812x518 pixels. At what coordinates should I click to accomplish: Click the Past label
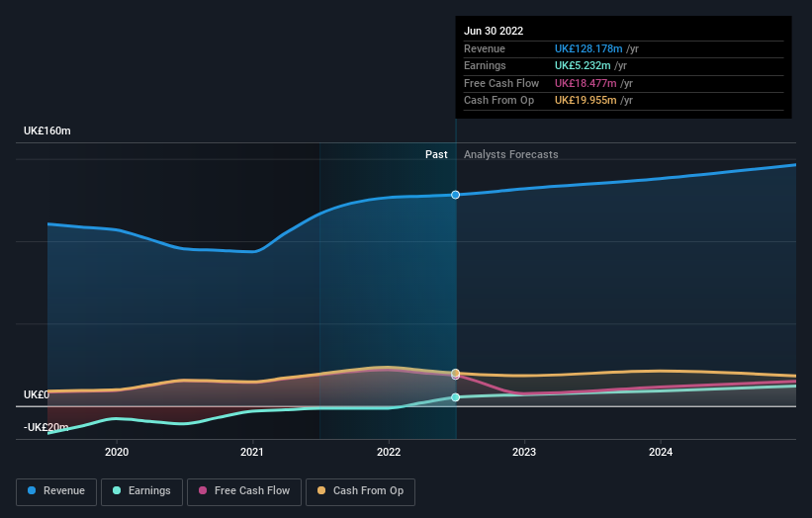click(436, 155)
